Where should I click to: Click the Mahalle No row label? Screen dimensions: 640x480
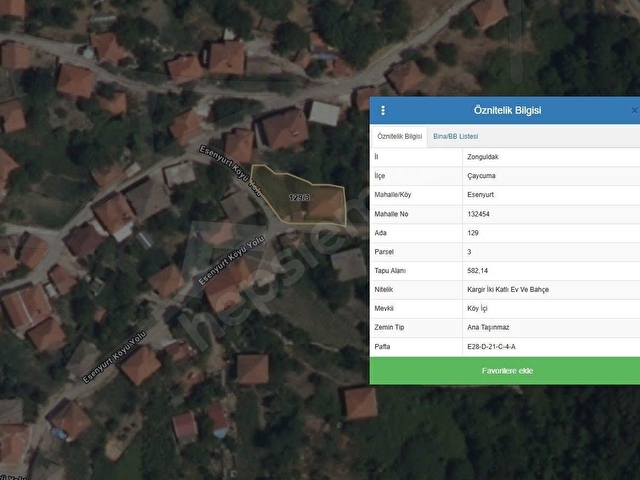pos(391,214)
